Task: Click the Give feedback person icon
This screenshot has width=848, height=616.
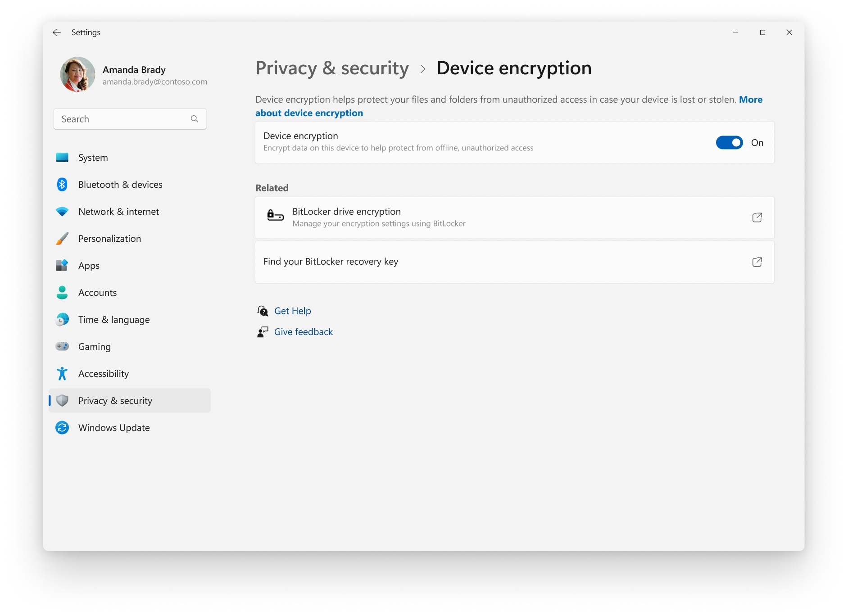Action: (x=263, y=332)
